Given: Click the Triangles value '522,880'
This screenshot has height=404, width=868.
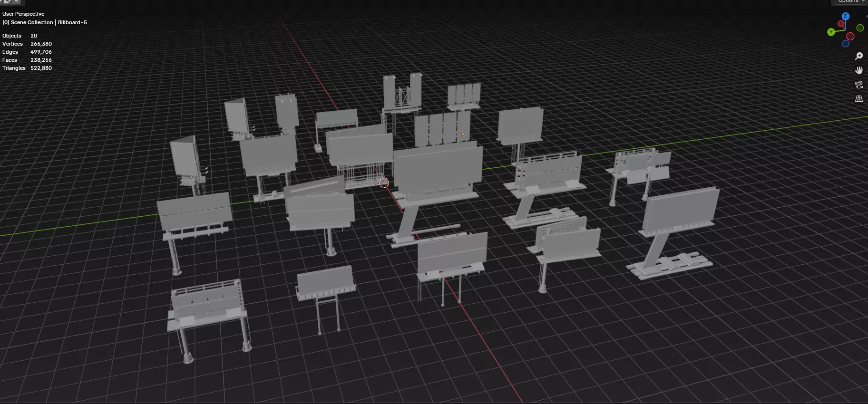Looking at the screenshot, I should pyautogui.click(x=41, y=68).
